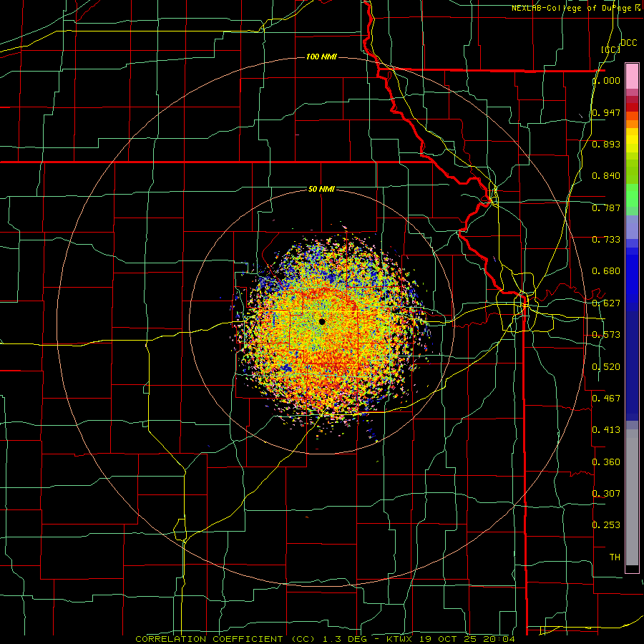Click the KTWX radar site black dot
Viewport: 644px width, 644px height.
322,321
